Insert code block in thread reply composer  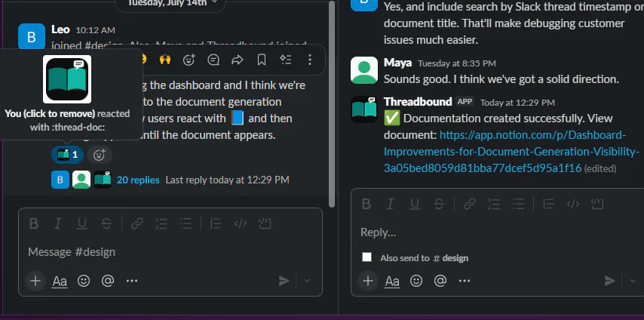(597, 204)
